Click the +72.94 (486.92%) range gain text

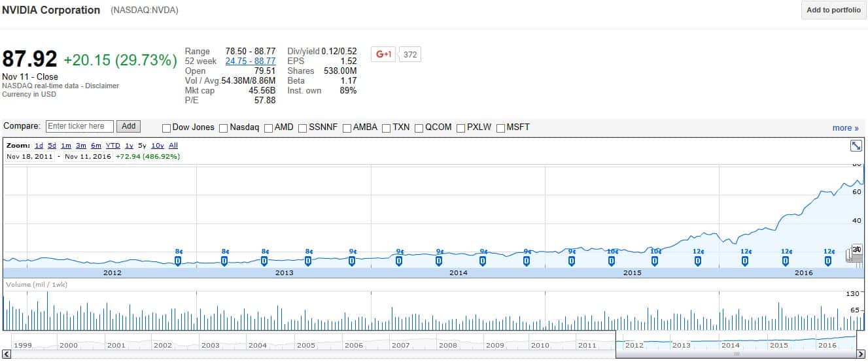(x=148, y=156)
